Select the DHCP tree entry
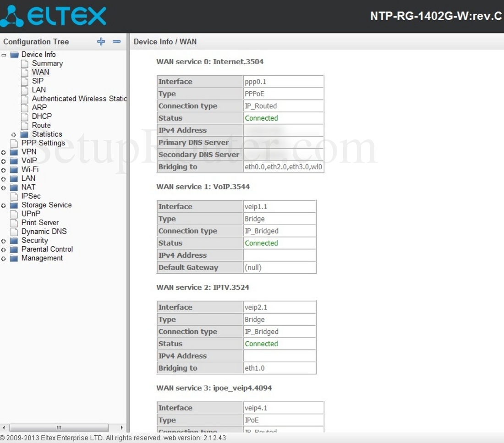Viewport: 504px width, 443px height. coord(42,116)
